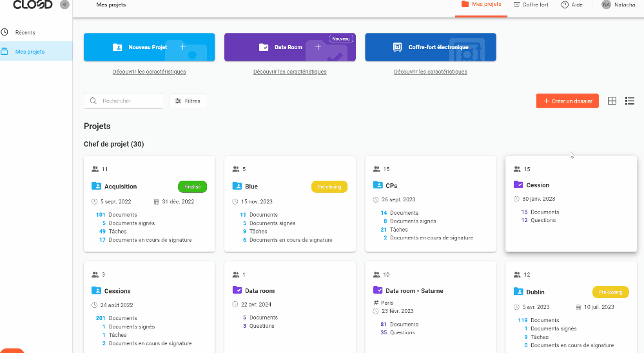Viewport: 644px width, 353px height.
Task: Open Récents in the left sidebar
Action: coord(25,32)
